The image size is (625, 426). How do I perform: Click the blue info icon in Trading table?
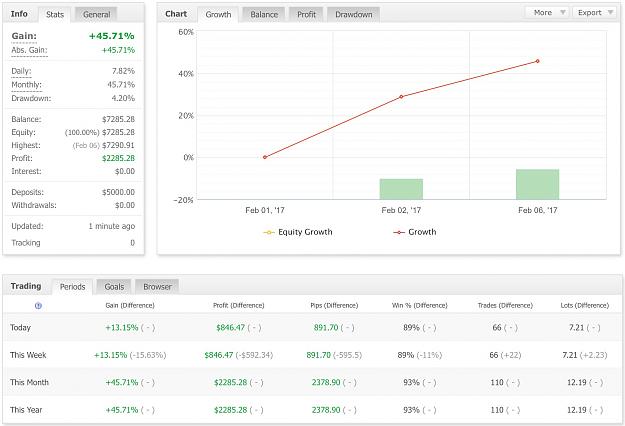click(38, 306)
